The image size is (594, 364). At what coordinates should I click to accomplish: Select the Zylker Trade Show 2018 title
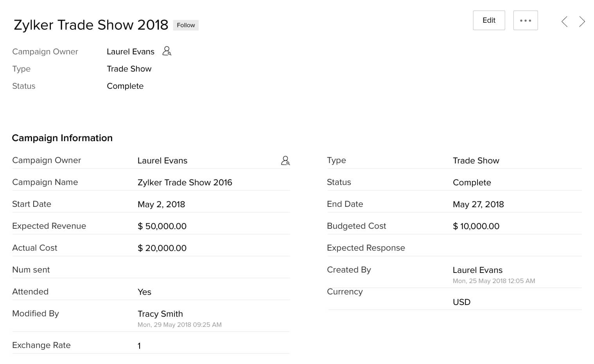[x=91, y=25]
